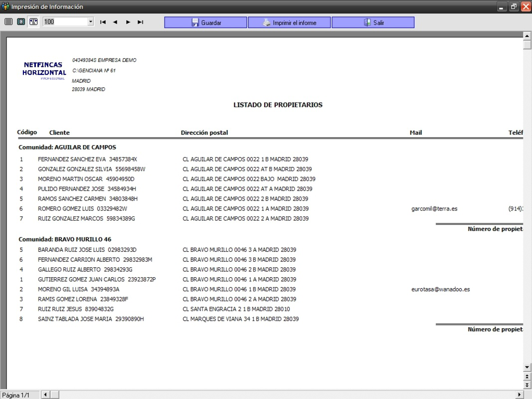Click address CL SANTA ENGRACIA 2 1 B

click(x=236, y=309)
